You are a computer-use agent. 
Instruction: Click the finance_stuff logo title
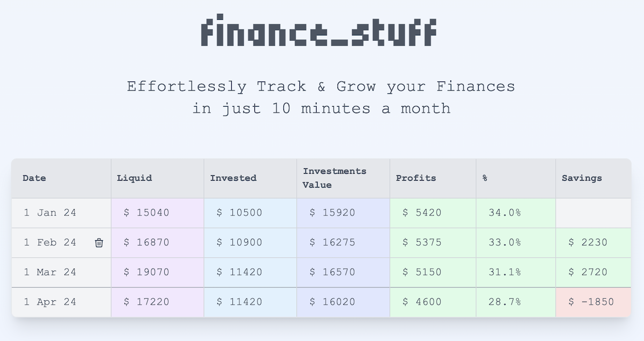[x=319, y=32]
